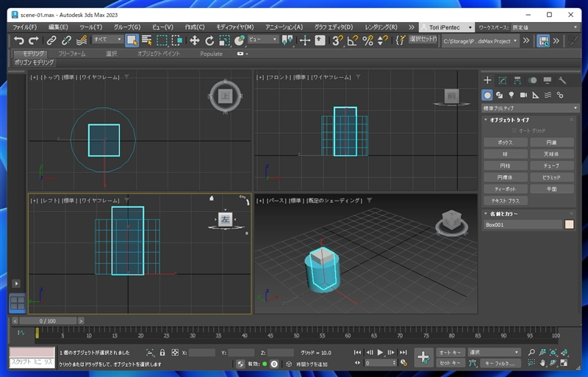Select the Lights category bulb icon
Screen dimensions: 588x377
coord(511,96)
